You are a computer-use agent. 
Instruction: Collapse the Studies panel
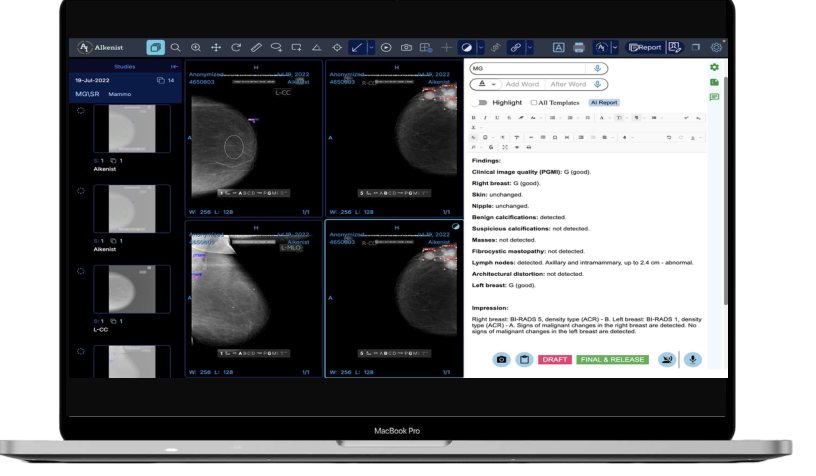174,67
